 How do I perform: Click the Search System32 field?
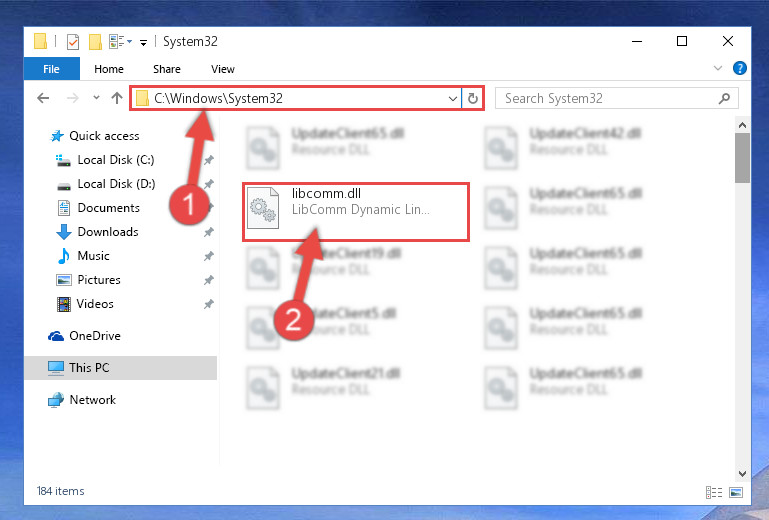[x=616, y=99]
